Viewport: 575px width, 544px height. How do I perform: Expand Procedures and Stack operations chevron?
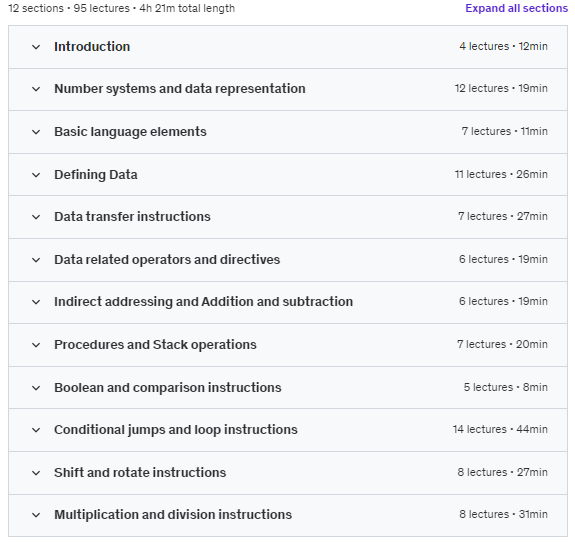tap(36, 345)
